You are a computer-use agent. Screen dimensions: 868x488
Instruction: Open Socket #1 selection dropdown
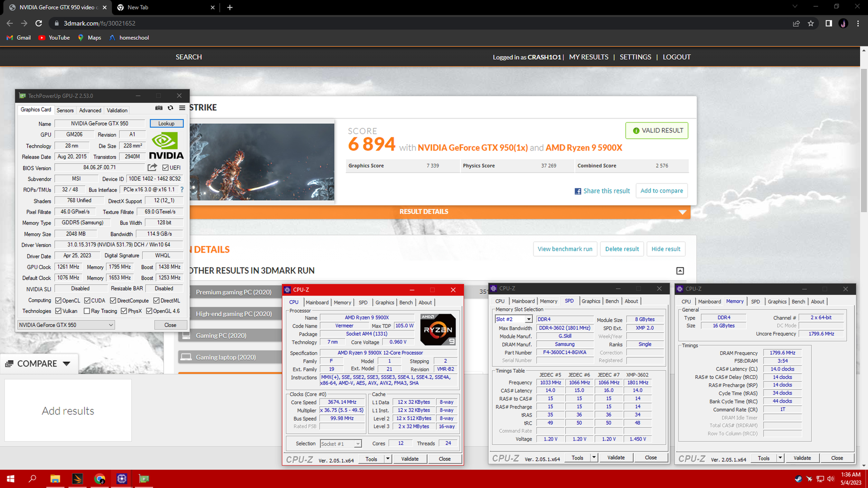[x=341, y=444]
